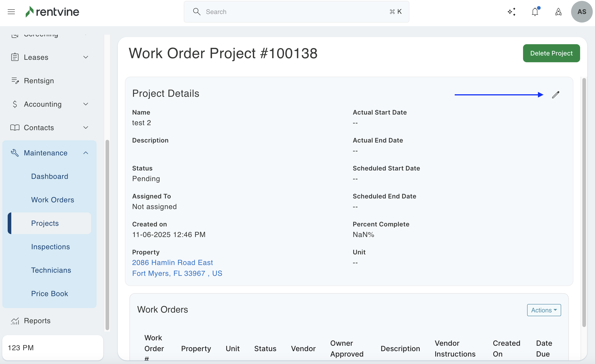Click the Rentsign signature icon

tap(15, 81)
